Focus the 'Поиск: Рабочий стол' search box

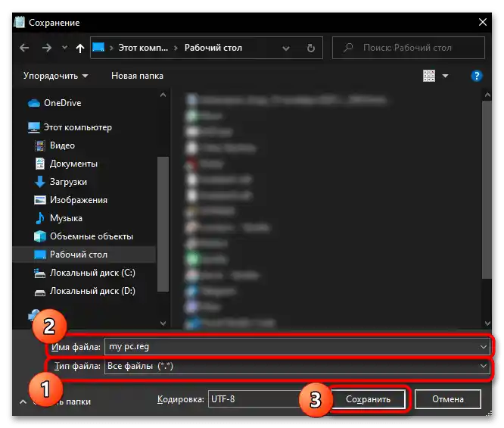(x=408, y=48)
